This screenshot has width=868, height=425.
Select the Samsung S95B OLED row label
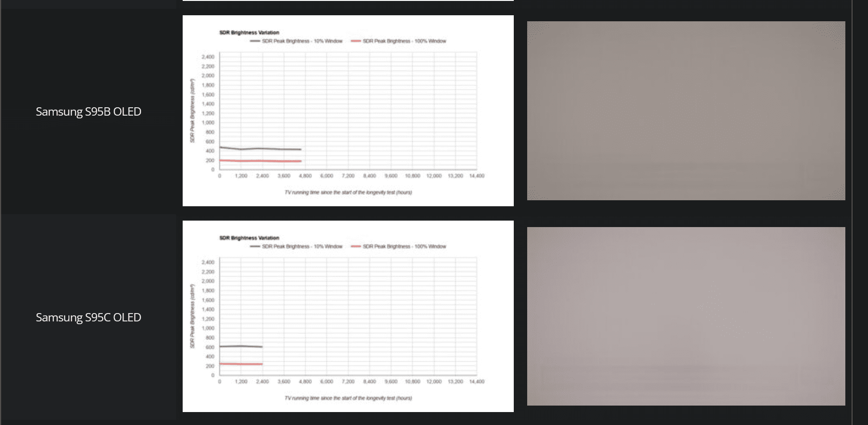[x=88, y=111]
